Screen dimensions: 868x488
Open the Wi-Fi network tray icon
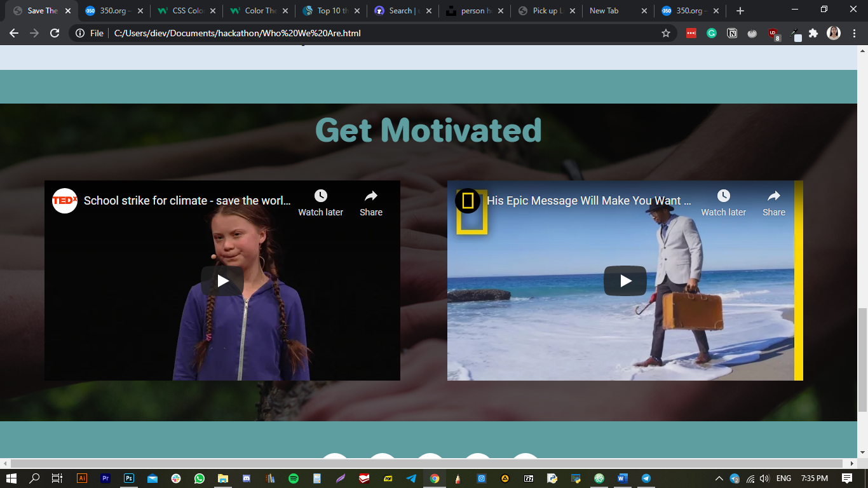point(750,478)
